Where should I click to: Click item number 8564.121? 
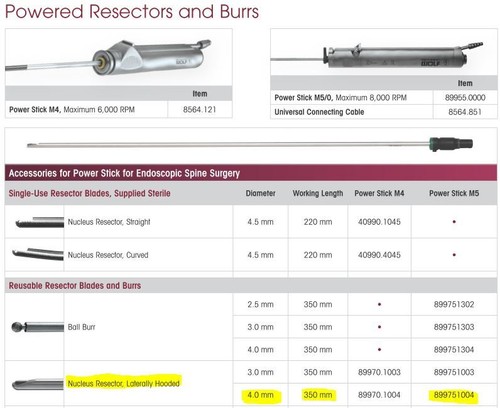point(199,110)
